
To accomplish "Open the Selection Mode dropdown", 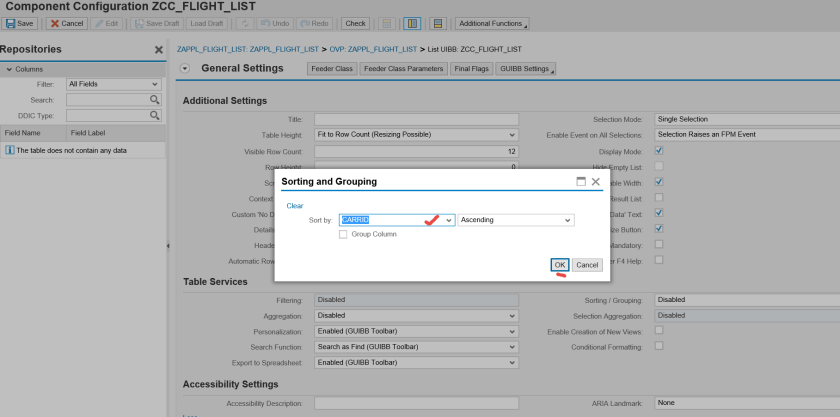I will click(x=747, y=120).
